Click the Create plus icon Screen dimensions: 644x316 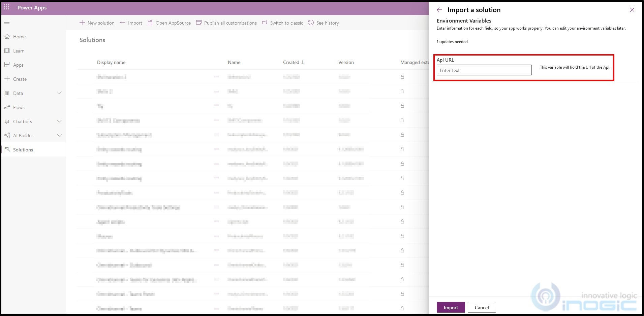click(7, 79)
